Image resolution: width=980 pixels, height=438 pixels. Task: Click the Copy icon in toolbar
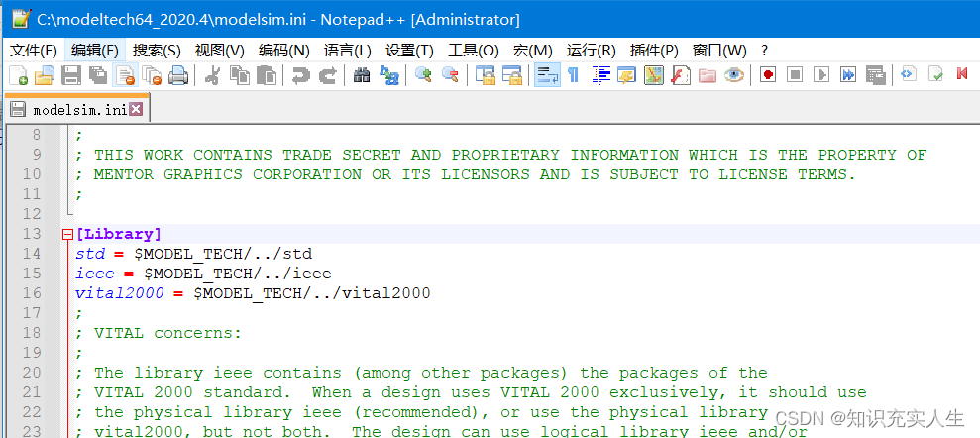pyautogui.click(x=240, y=75)
